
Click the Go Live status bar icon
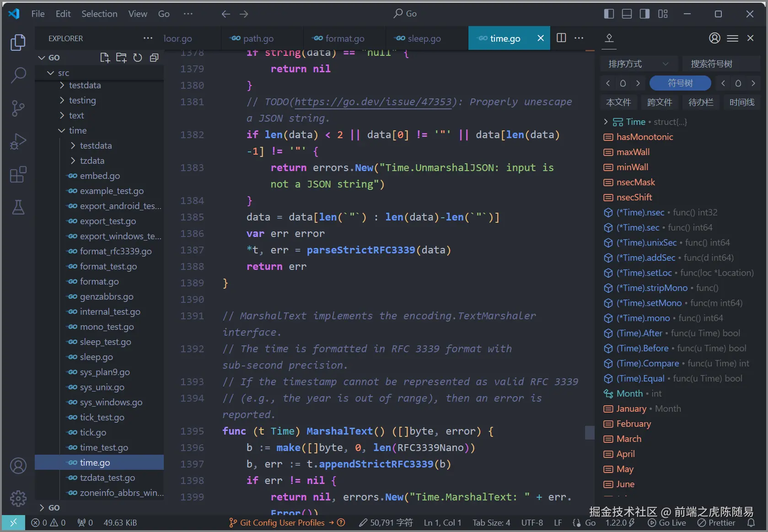coord(667,522)
